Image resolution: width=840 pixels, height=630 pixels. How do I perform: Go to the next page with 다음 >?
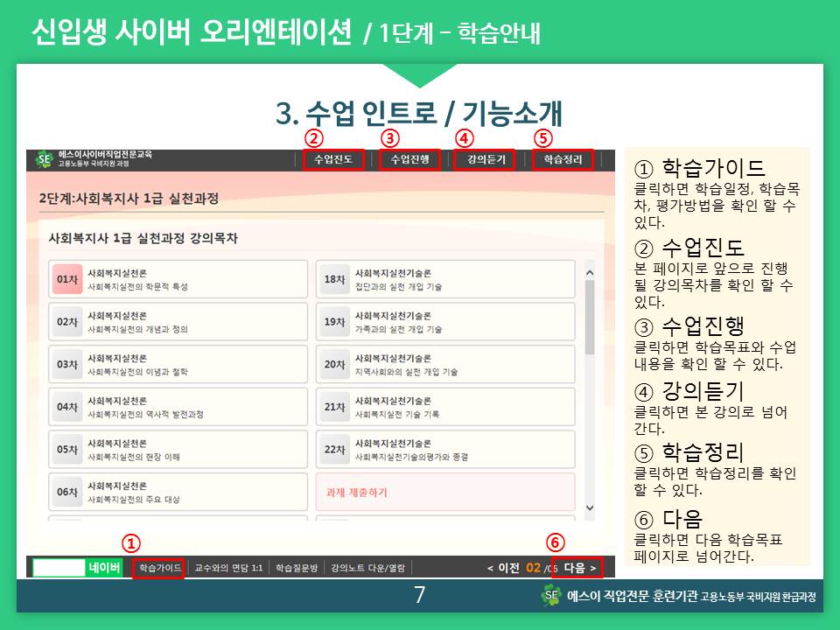point(579,568)
